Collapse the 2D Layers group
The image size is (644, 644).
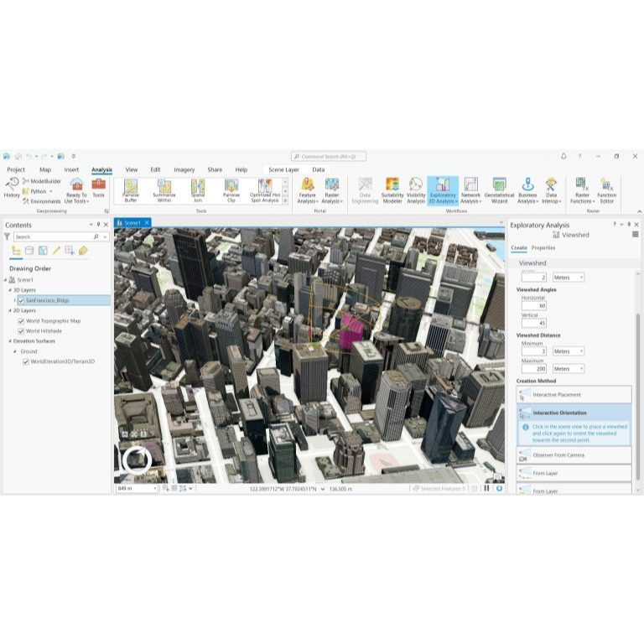(x=10, y=310)
